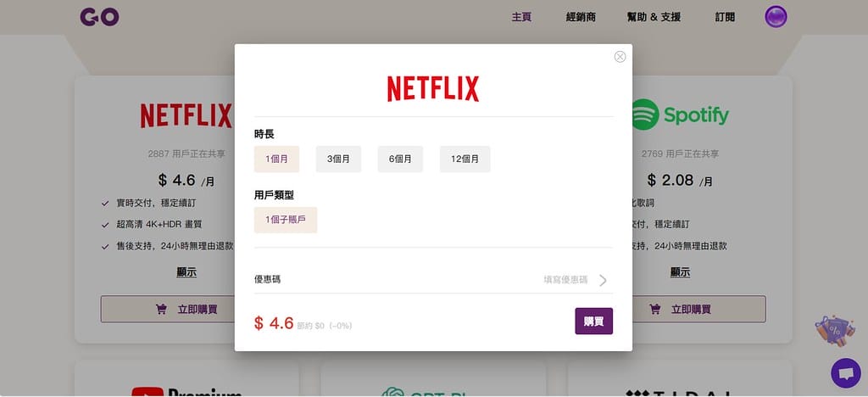Screen dimensions: 868x397
Task: Open the purple user avatar icon
Action: click(776, 17)
